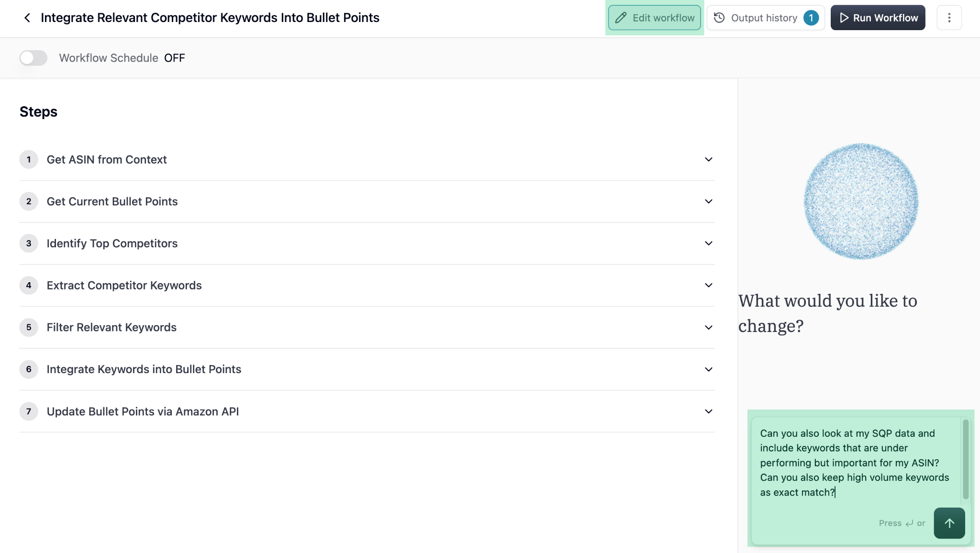Image resolution: width=980 pixels, height=553 pixels.
Task: Click the chat input scrollbar
Action: coord(965,459)
